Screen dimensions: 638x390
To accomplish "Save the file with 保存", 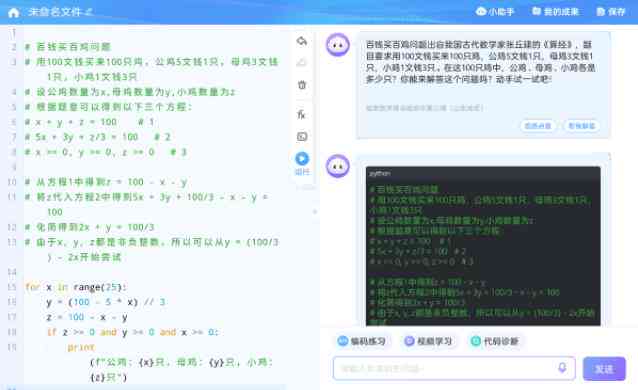I will tap(611, 11).
